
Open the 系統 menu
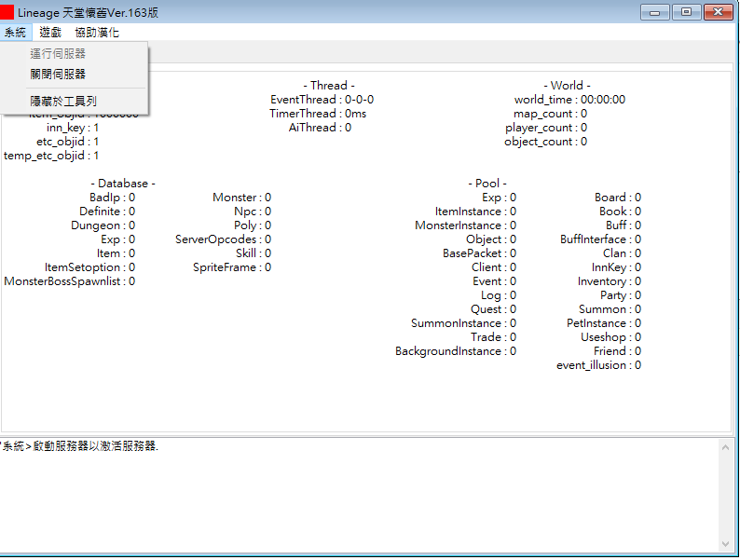15,32
